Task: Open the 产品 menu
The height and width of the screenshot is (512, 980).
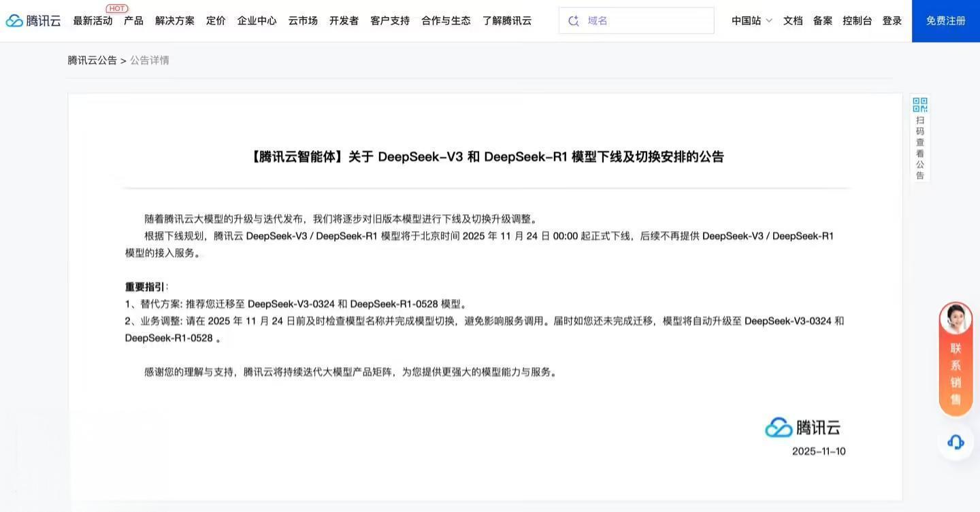Action: point(133,21)
